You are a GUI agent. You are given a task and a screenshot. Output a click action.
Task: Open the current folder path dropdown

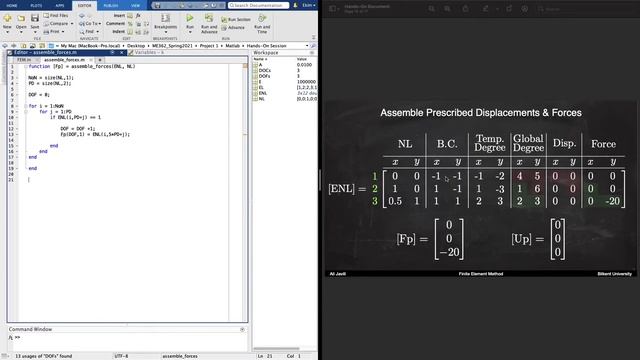pos(307,46)
